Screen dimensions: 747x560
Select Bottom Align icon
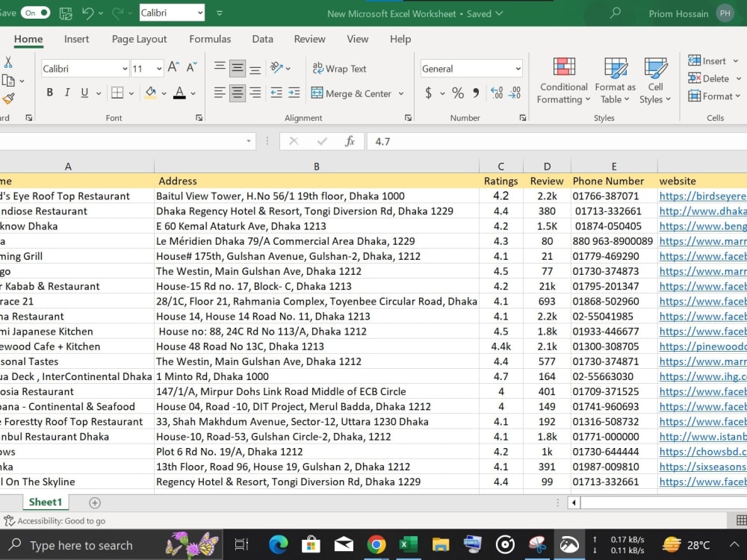(255, 69)
